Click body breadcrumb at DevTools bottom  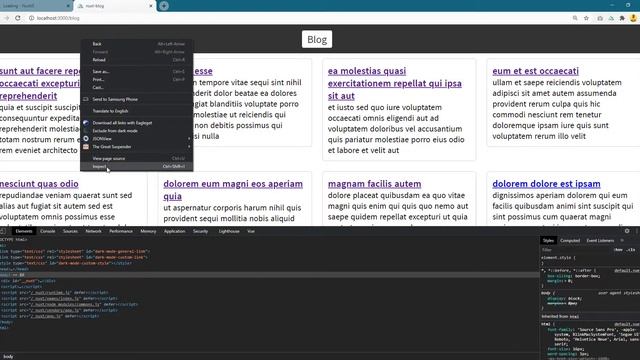[x=8, y=356]
